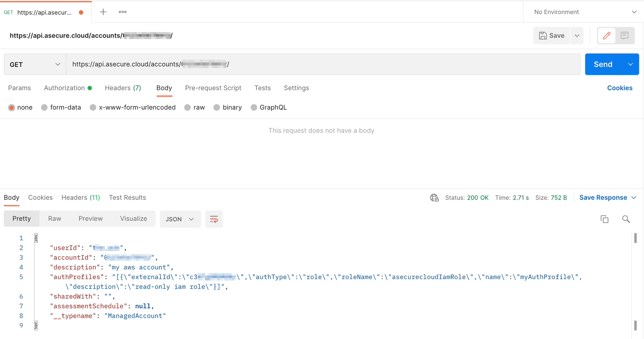Open the request Settings tab

296,88
